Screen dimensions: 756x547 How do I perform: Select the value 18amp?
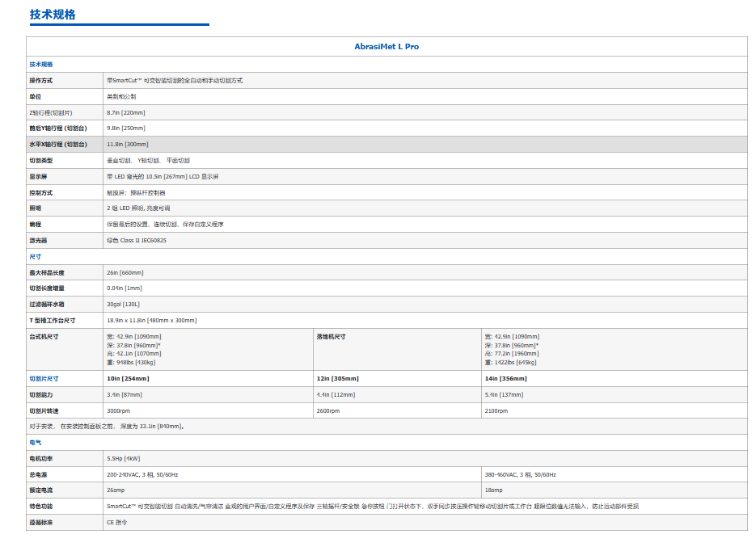tap(494, 490)
